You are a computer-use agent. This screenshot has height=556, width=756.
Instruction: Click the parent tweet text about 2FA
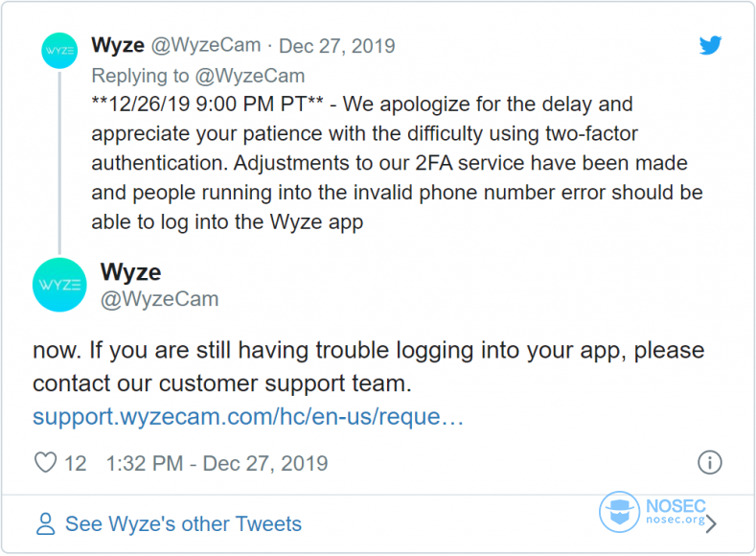pos(397,163)
